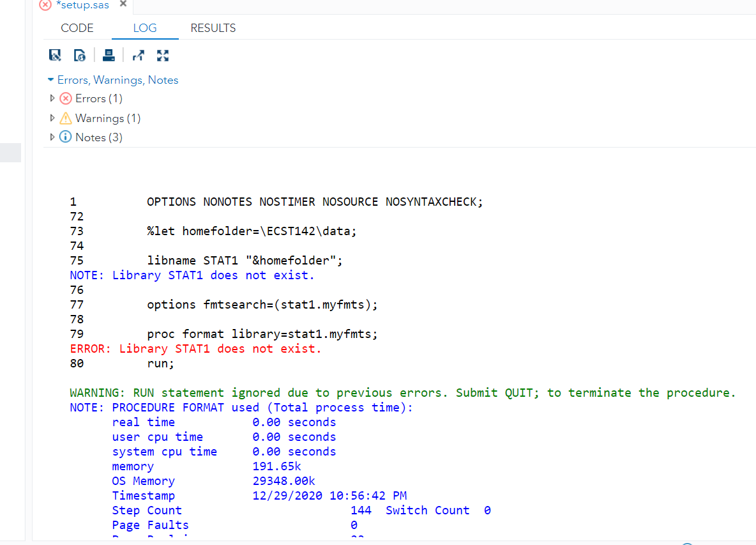Print the log contents
This screenshot has width=756, height=545.
point(109,55)
